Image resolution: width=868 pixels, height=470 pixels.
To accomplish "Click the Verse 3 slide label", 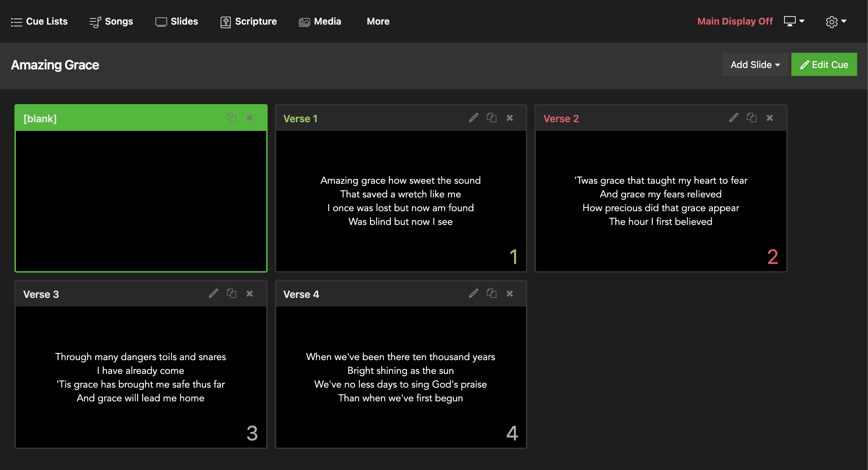I will click(41, 294).
